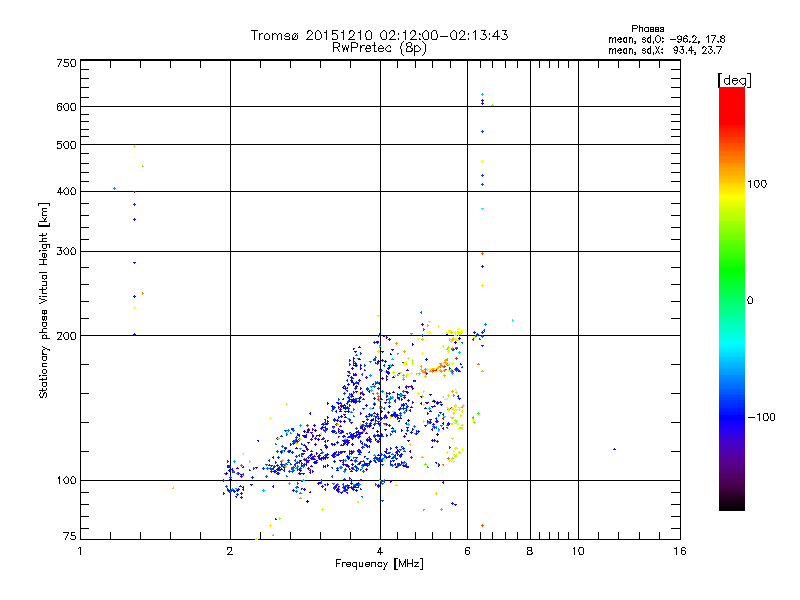Click the 'RwPretec (8p)' subtitle
The width and height of the screenshot is (800, 600).
[379, 48]
